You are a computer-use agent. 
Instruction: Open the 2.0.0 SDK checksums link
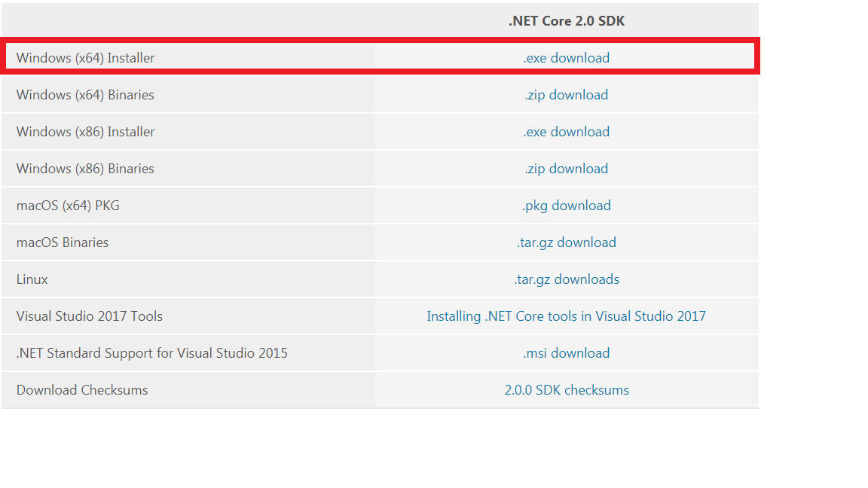(x=567, y=390)
